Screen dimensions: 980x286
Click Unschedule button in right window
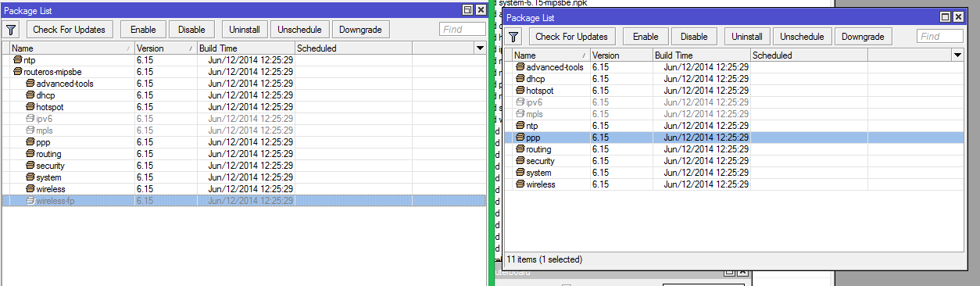click(x=802, y=37)
